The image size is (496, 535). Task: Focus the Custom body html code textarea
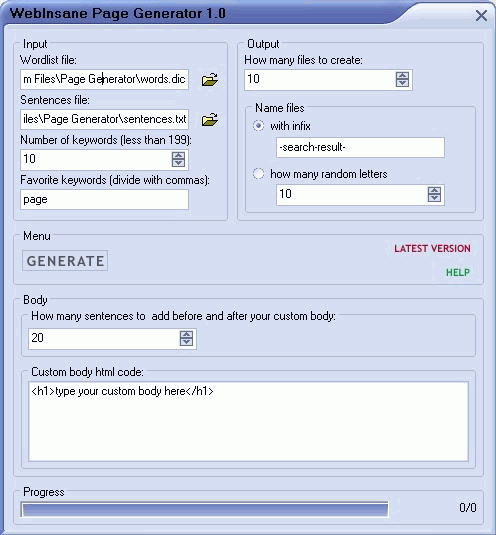[248, 422]
